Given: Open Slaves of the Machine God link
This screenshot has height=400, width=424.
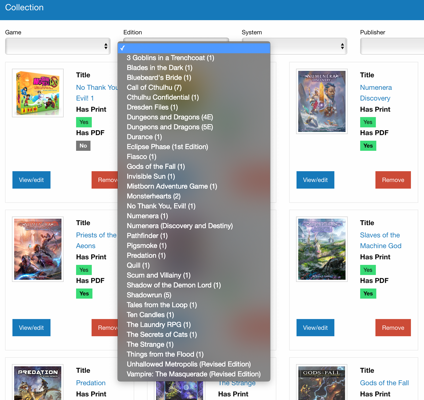Looking at the screenshot, I should click(380, 240).
